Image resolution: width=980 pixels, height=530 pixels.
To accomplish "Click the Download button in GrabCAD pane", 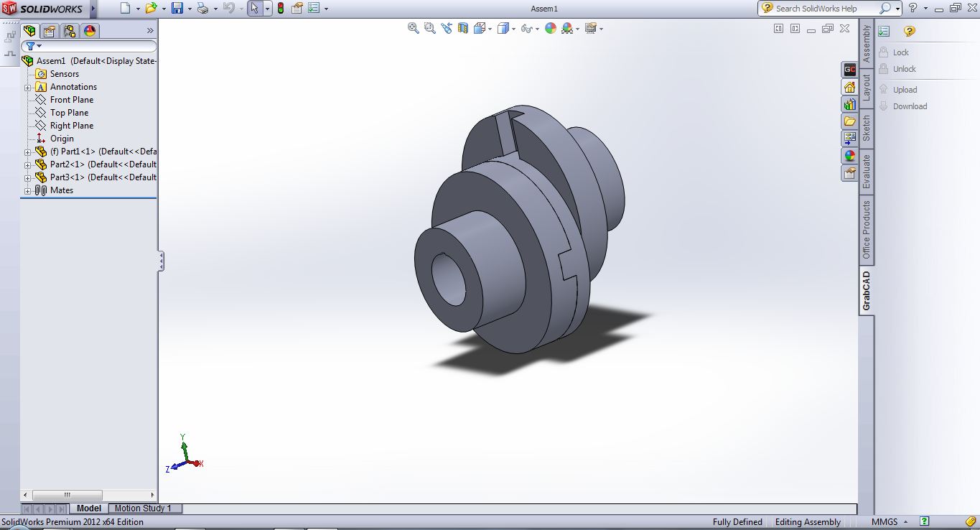I will (903, 106).
